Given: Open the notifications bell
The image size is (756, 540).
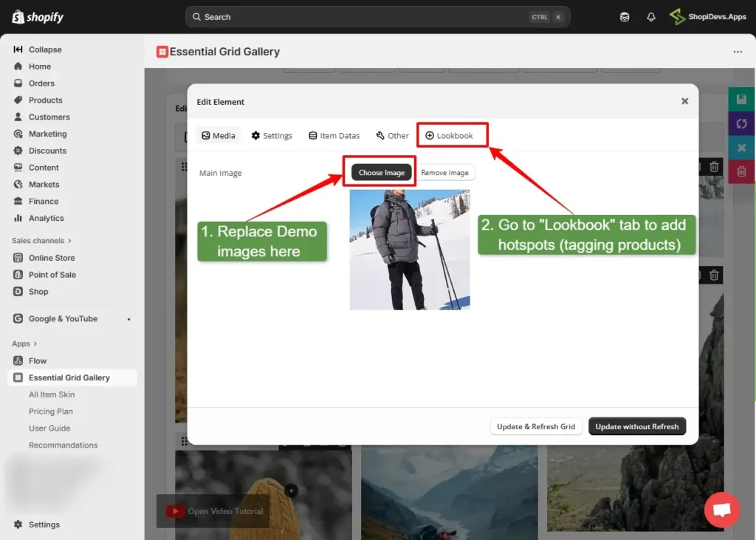Looking at the screenshot, I should point(650,16).
